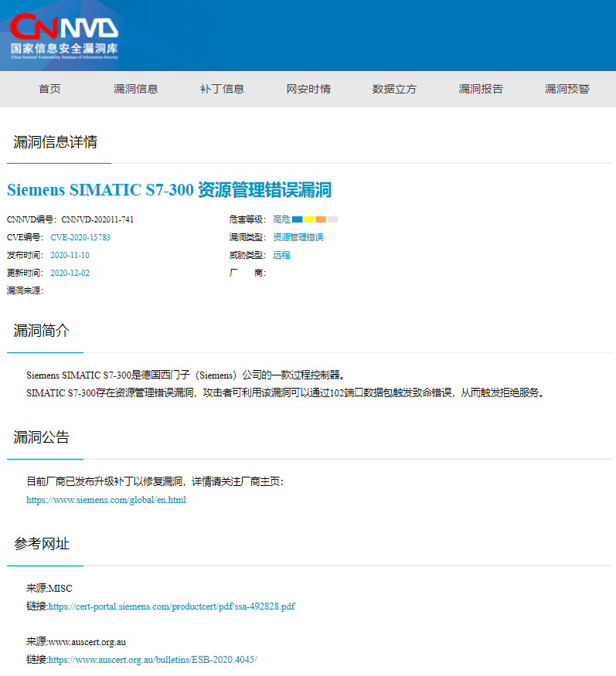Click the 危害等级 label

click(x=247, y=219)
